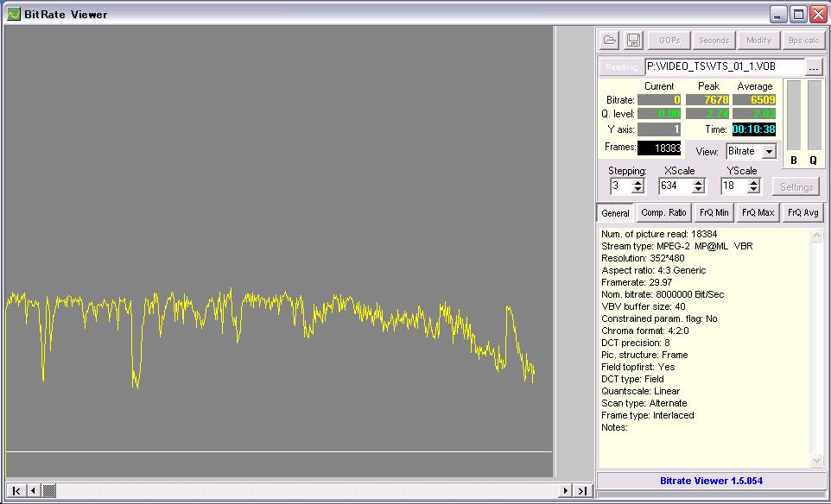Click the Stepping value field
The width and height of the screenshot is (831, 504).
[621, 186]
